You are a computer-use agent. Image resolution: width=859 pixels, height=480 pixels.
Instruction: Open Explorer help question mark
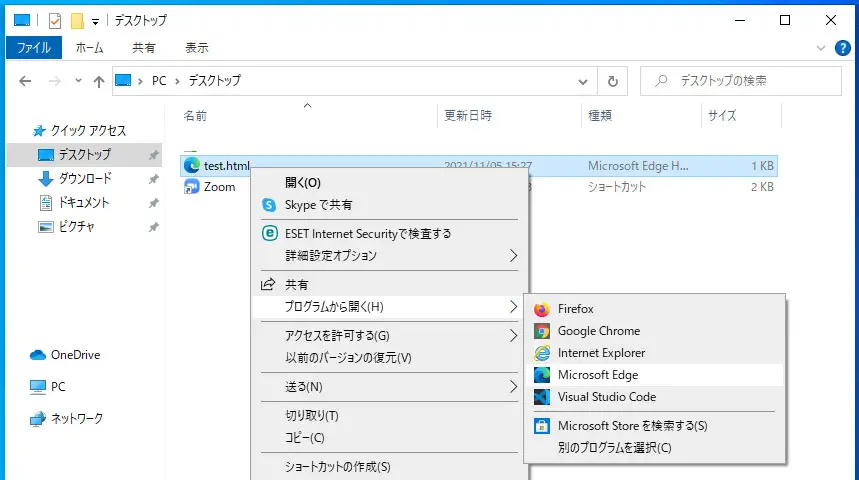(x=843, y=48)
